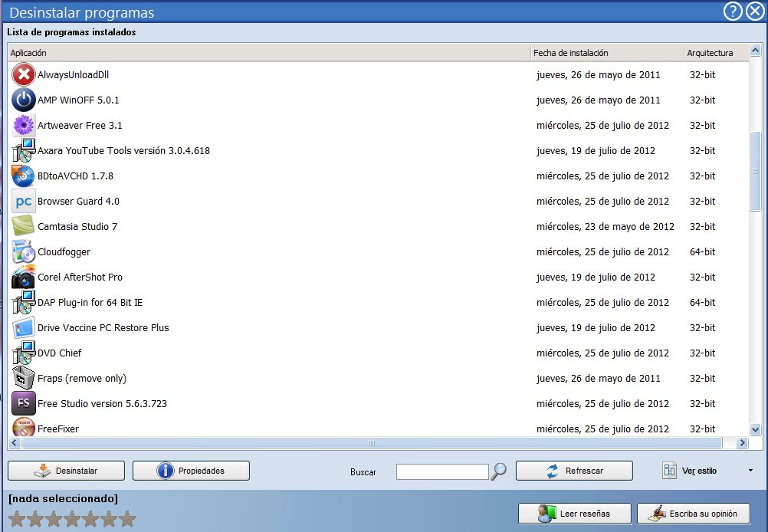Viewport: 768px width, 532px height.
Task: Click the Browser Guard pc icon
Action: click(23, 201)
